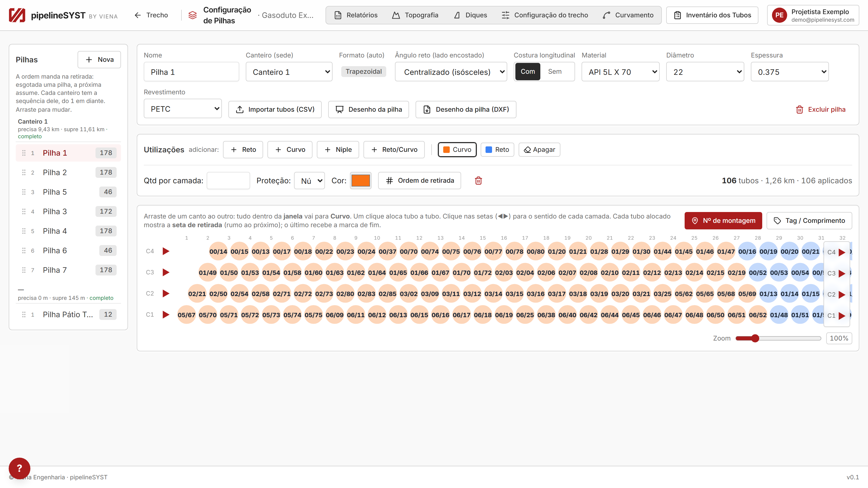The image size is (868, 488).
Task: Click the PE user avatar
Action: 779,15
